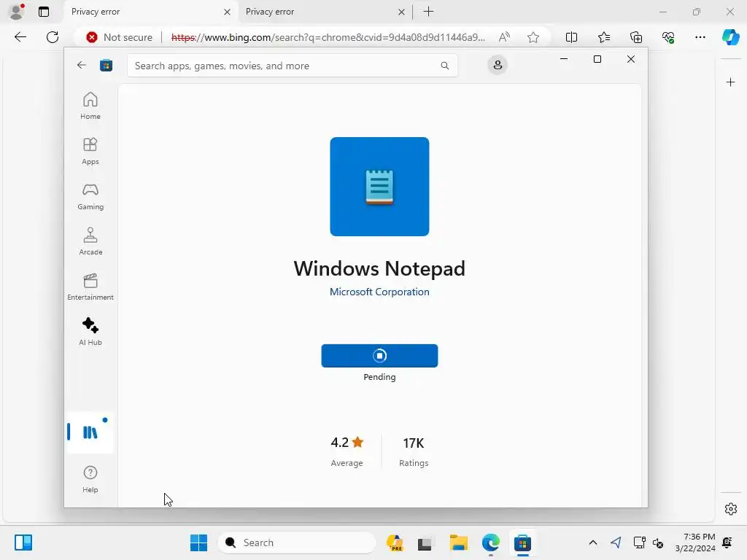Open Help in Store sidebar
The image size is (747, 560).
pyautogui.click(x=90, y=479)
